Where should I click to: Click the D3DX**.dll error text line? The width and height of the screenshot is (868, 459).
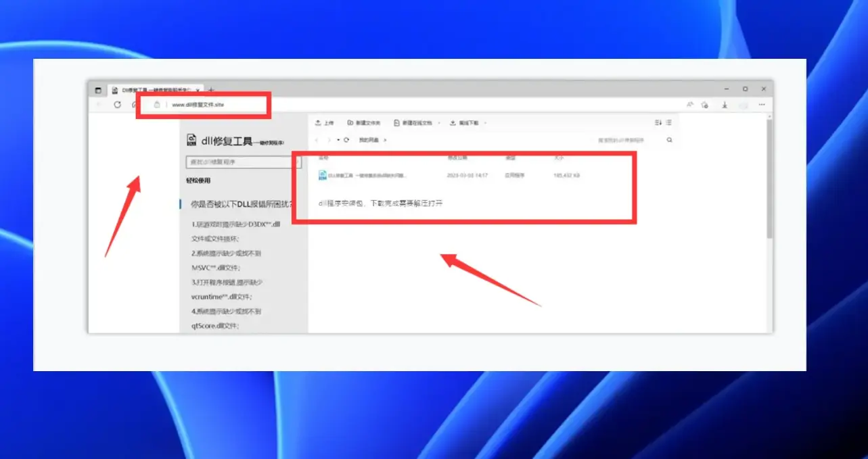[x=235, y=224]
